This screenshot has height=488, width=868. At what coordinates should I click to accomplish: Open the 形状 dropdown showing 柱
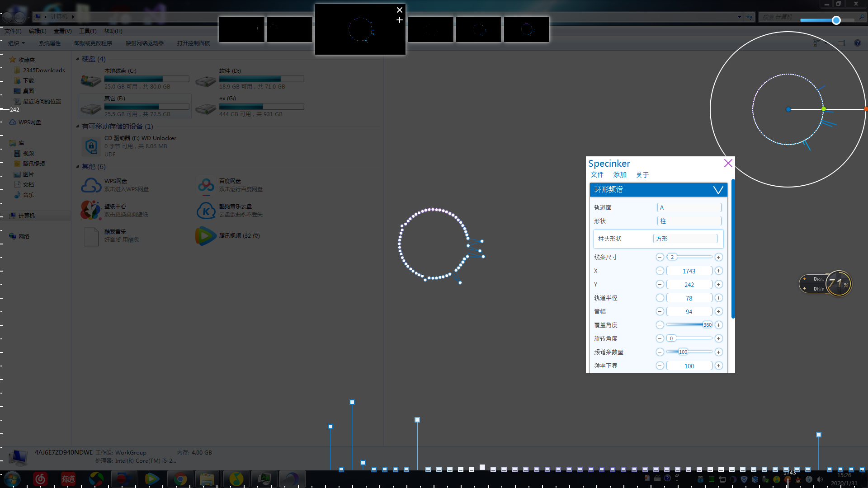click(689, 221)
